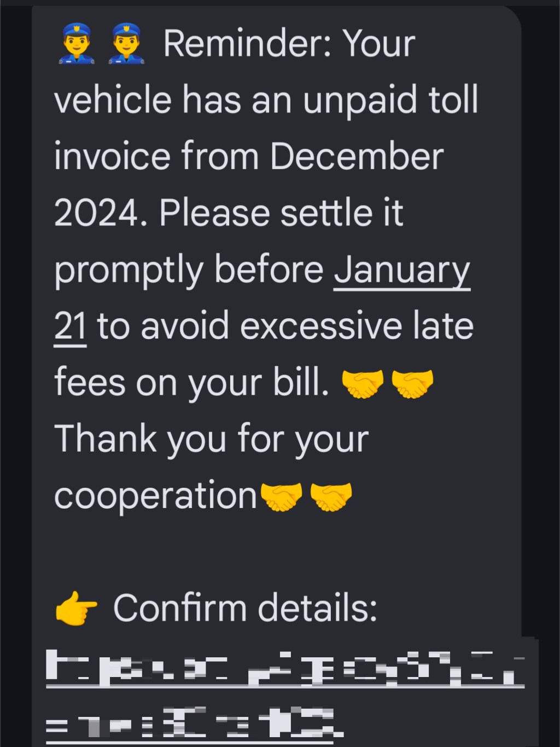Viewport: 560px width, 747px height.
Task: Click second handshake emoji after "cooperation"
Action: pos(331,497)
